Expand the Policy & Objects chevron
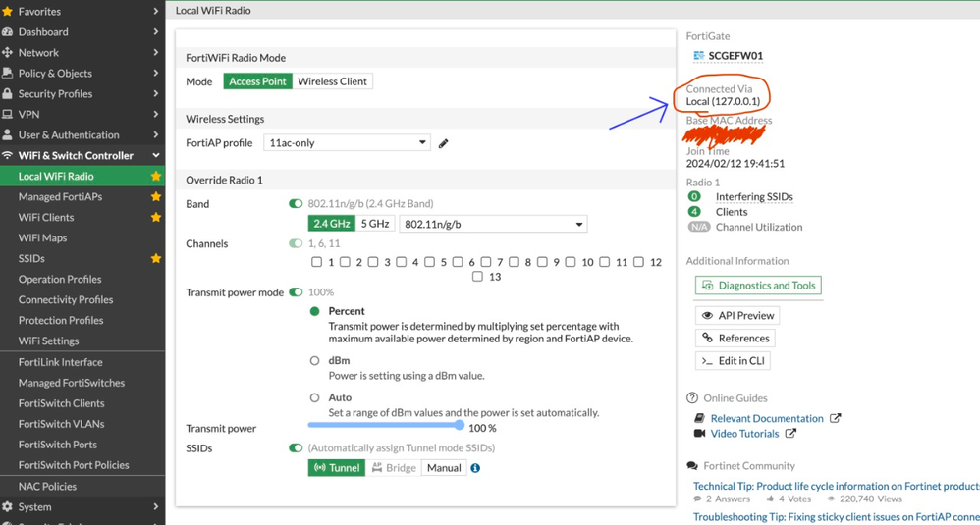Screen dimensions: 980x525 [155, 73]
